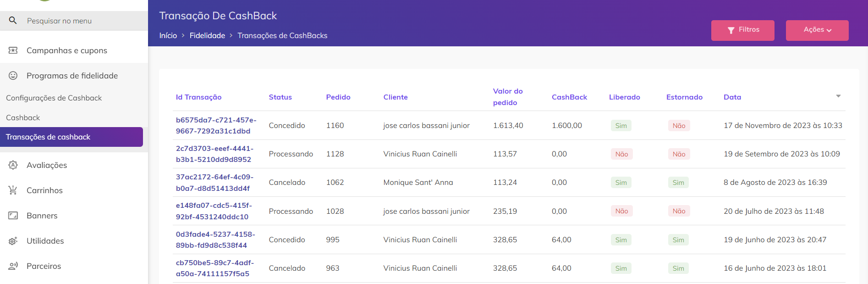
Task: Sort by Liberado column header
Action: pyautogui.click(x=624, y=97)
